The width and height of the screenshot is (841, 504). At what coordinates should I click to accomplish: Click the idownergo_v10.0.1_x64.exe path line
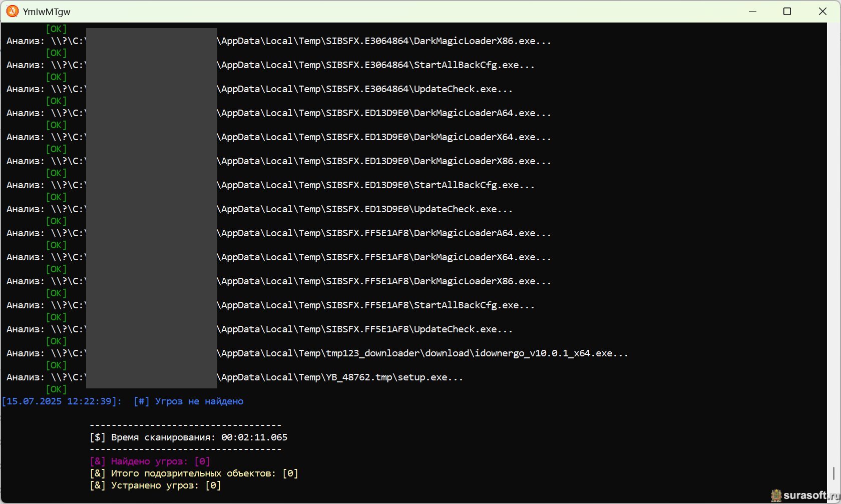(423, 353)
